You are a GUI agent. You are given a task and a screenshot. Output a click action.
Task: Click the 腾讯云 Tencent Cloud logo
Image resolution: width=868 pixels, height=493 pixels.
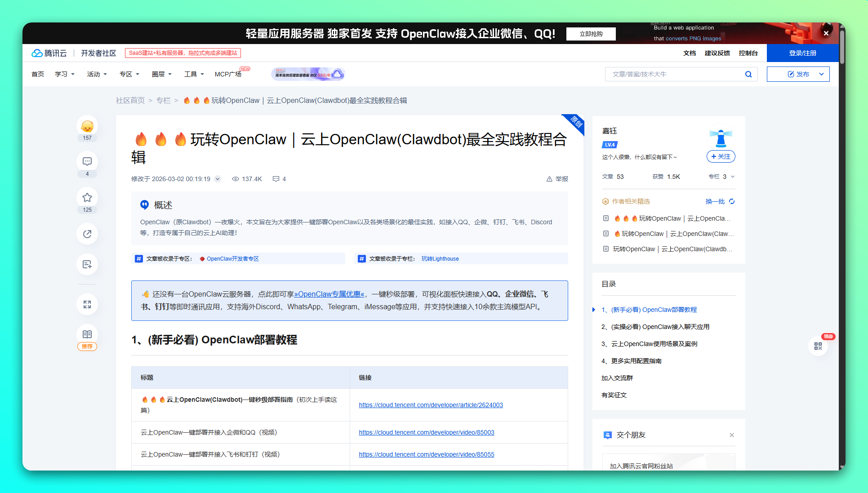(x=49, y=53)
